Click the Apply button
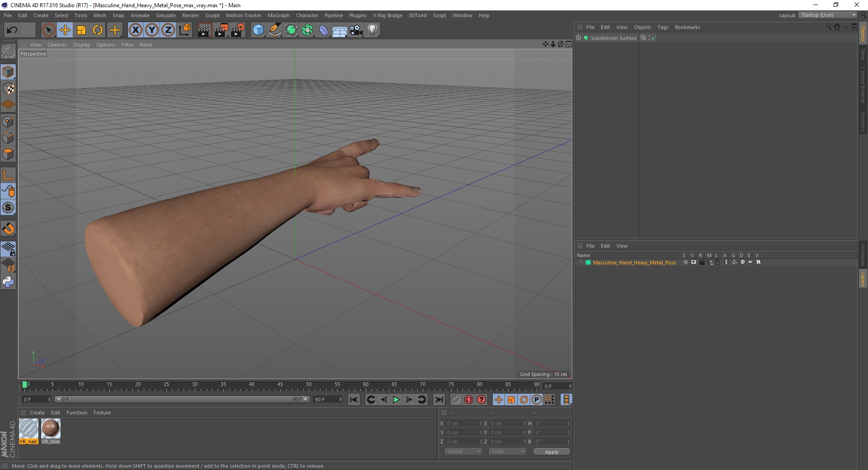868x470 pixels. click(552, 451)
